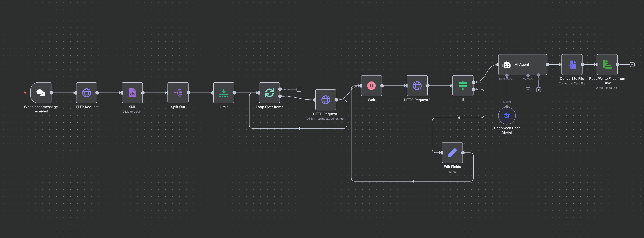This screenshot has width=644, height=238.
Task: Open the DeepSeek Chat Model node
Action: coord(507,116)
